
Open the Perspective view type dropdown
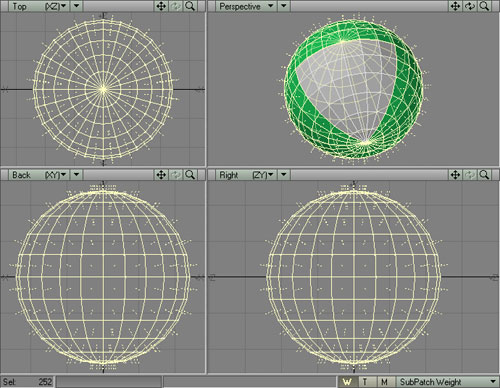pos(246,6)
